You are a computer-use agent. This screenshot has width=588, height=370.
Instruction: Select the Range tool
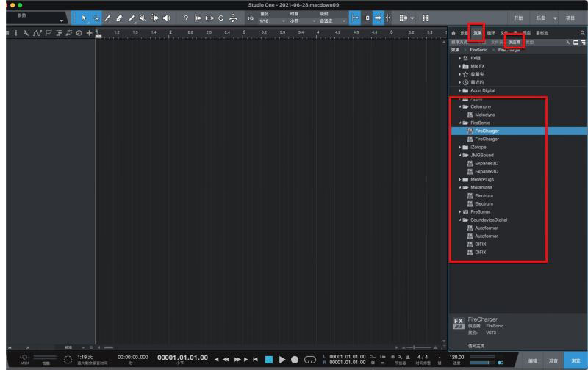pos(96,18)
